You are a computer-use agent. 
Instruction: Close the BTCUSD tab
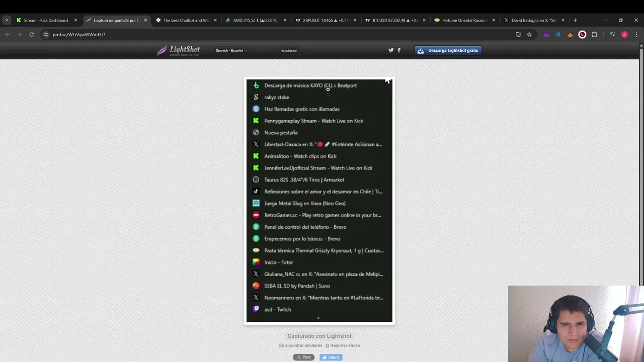(x=424, y=20)
